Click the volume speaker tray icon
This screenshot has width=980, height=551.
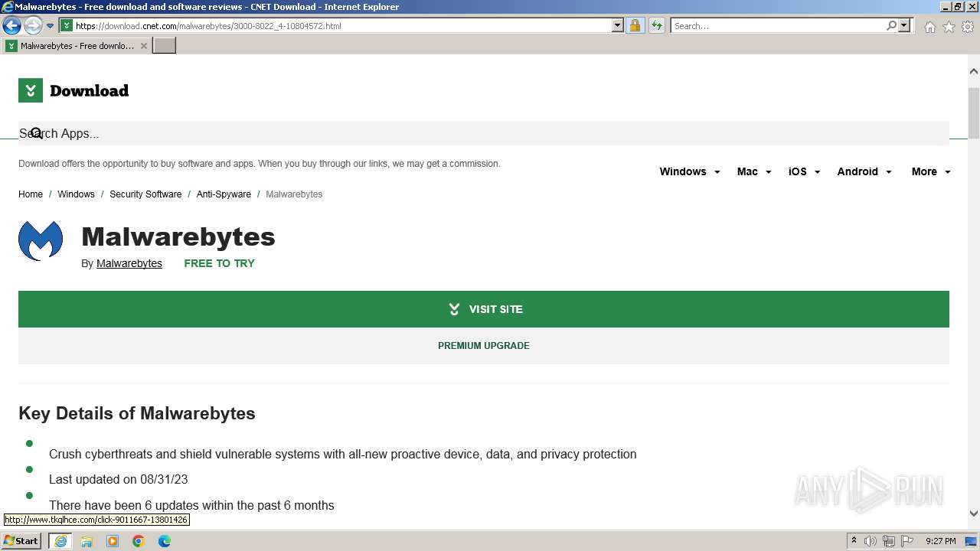[x=871, y=541]
